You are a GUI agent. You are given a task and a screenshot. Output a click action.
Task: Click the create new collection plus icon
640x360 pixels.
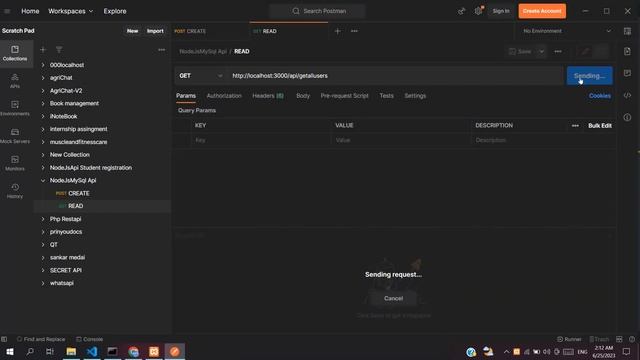[x=43, y=50]
